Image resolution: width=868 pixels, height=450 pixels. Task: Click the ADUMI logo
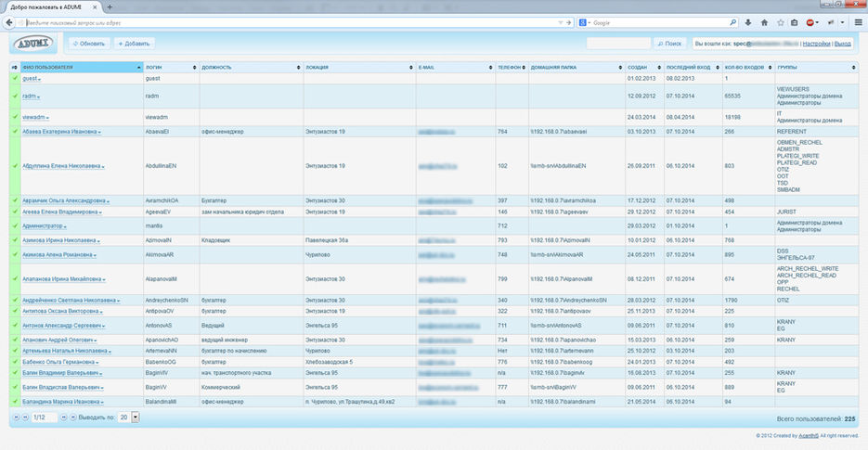(32, 44)
